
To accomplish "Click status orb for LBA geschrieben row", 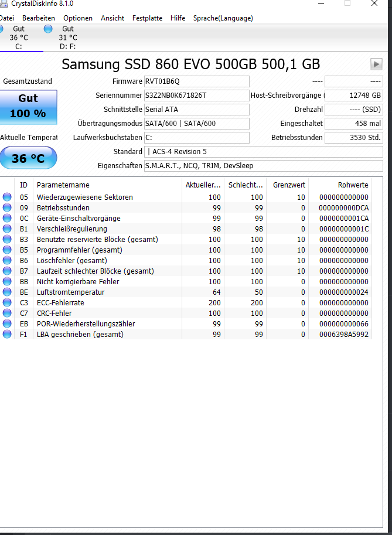I will click(x=7, y=334).
